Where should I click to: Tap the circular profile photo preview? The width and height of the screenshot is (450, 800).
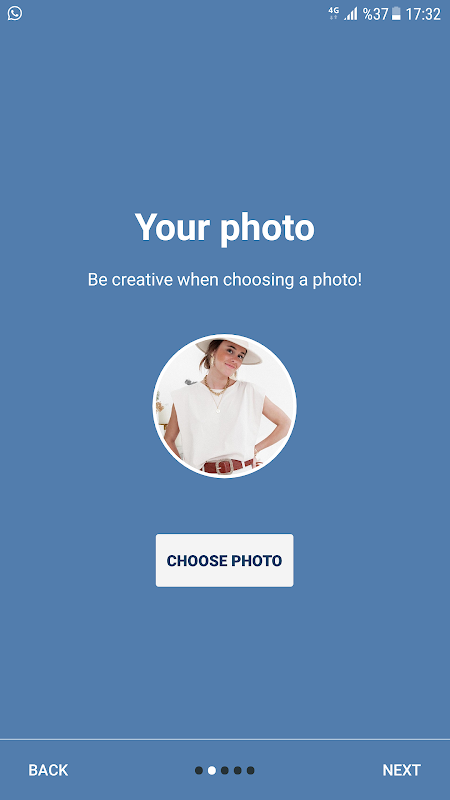(224, 406)
